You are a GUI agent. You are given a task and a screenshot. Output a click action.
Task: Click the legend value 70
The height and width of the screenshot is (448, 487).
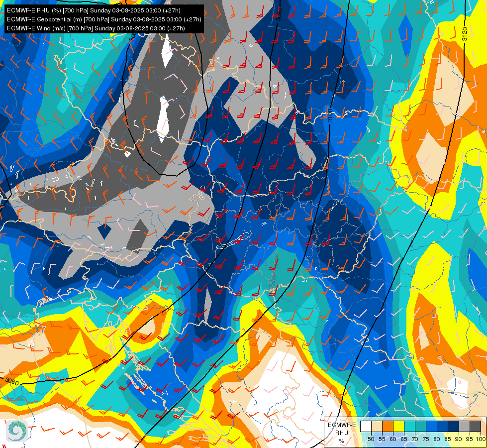tap(415, 439)
